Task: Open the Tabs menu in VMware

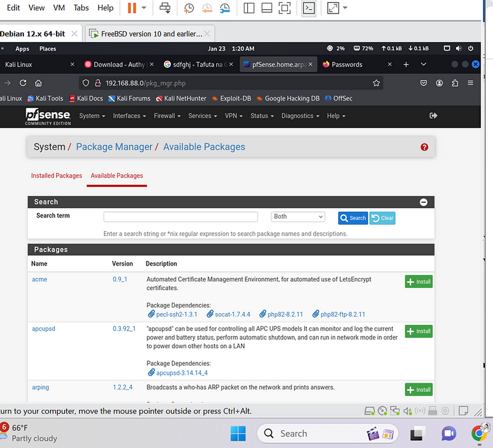Action: click(x=81, y=8)
